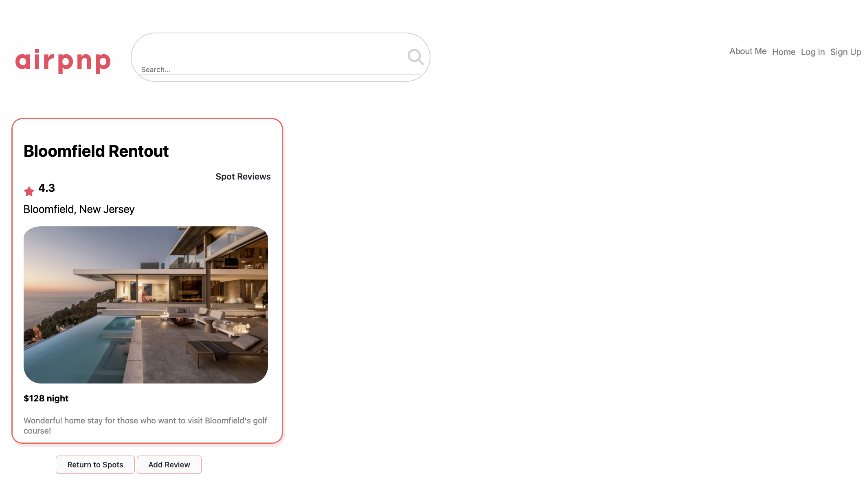Open the About Me page

[x=748, y=51]
